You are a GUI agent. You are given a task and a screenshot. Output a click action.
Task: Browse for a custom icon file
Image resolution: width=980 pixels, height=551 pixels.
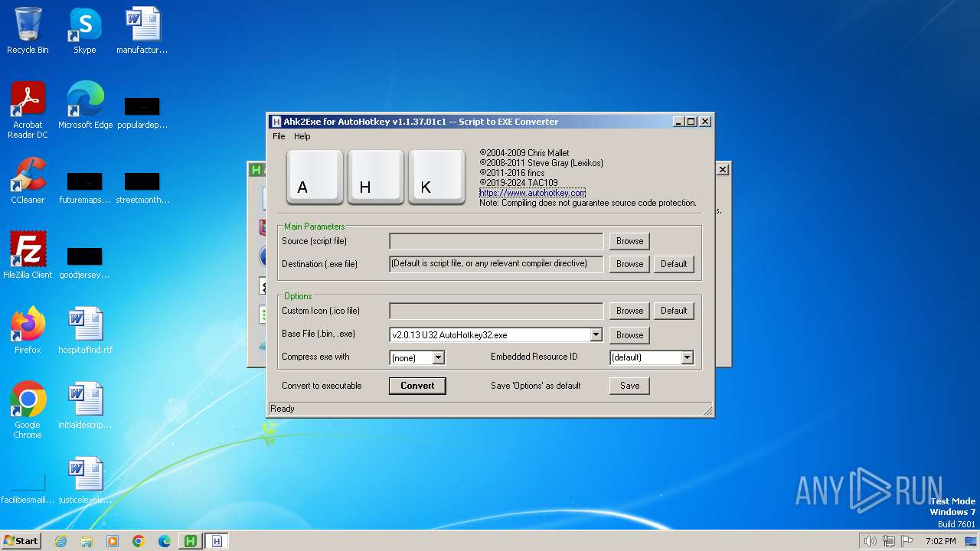pyautogui.click(x=629, y=311)
